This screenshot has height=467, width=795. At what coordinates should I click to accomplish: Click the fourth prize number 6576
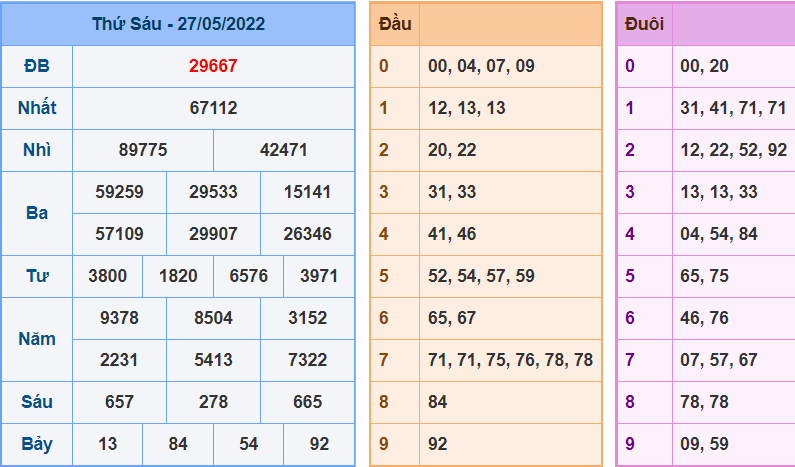pos(248,276)
